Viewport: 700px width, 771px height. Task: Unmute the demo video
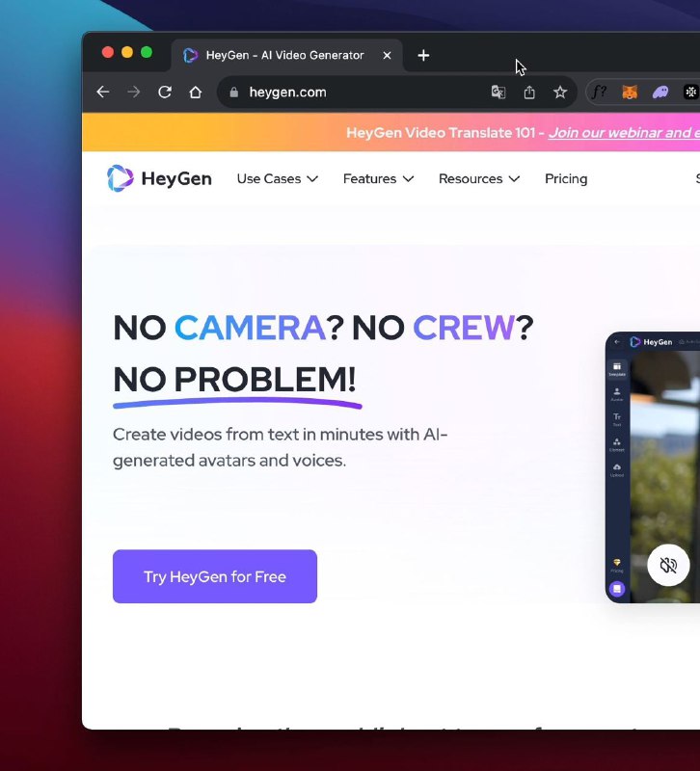668,565
